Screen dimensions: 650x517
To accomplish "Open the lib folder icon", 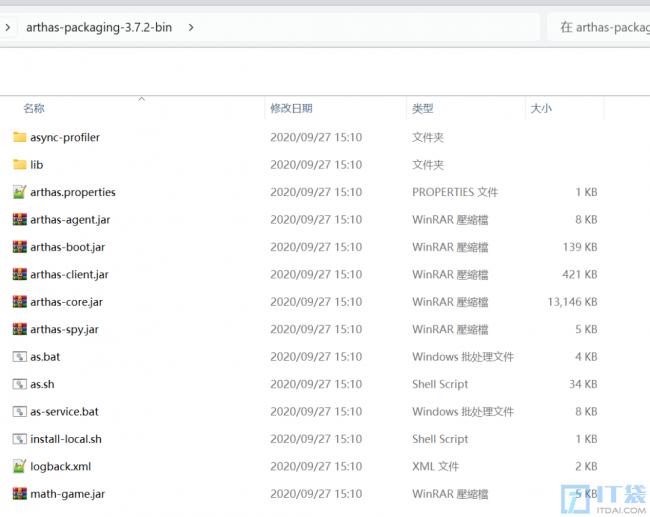I will point(19,165).
